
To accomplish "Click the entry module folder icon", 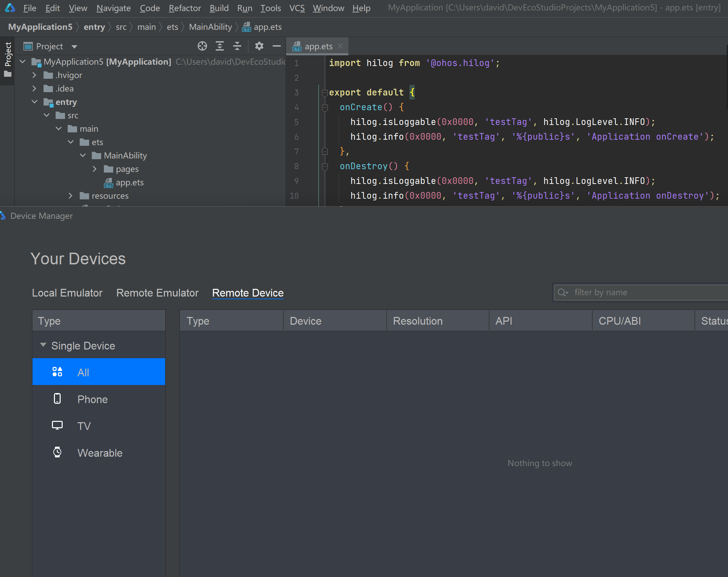I will tap(48, 102).
